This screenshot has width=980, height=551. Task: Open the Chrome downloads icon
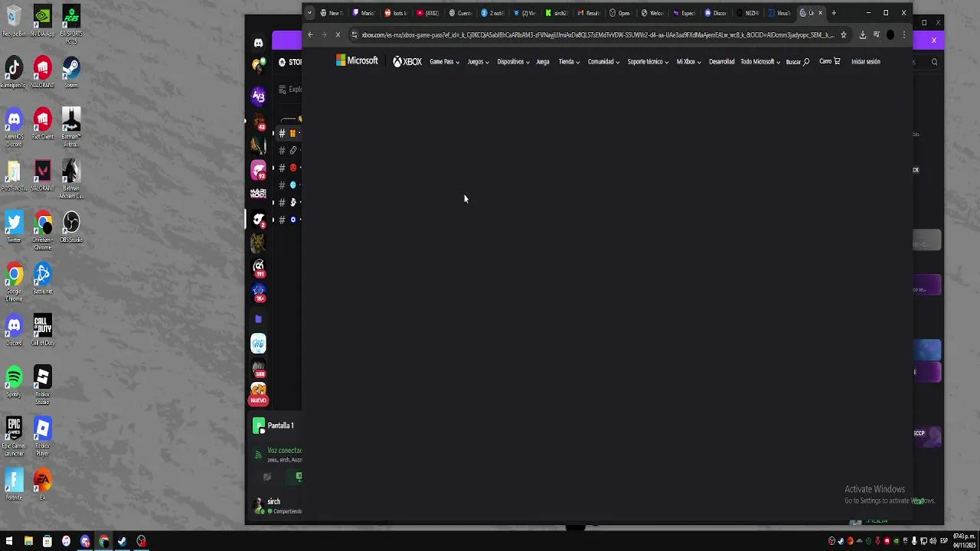tap(863, 34)
